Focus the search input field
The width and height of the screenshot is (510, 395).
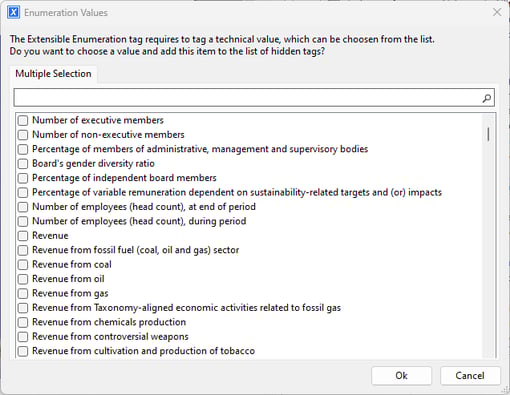coord(248,98)
